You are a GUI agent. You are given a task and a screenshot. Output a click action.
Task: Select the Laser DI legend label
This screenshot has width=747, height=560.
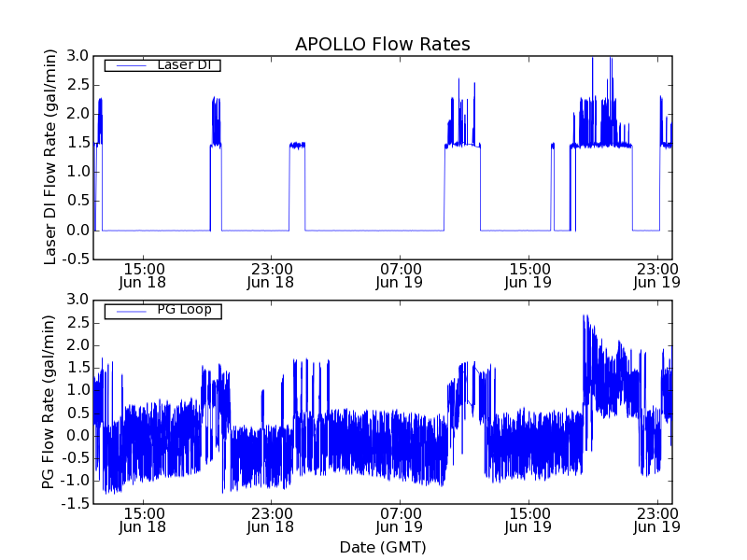(183, 64)
